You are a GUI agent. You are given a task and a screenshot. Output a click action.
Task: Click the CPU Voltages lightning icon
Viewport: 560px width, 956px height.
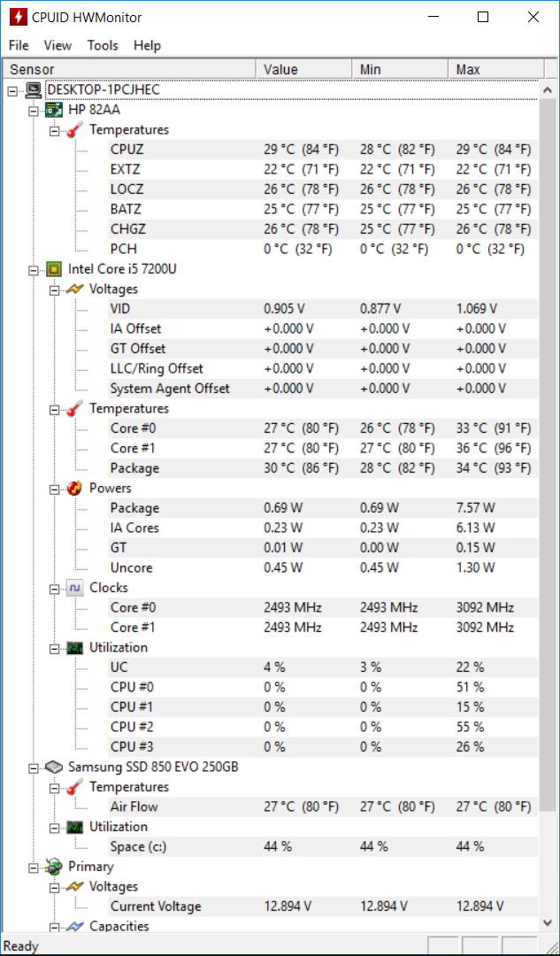pyautogui.click(x=75, y=289)
